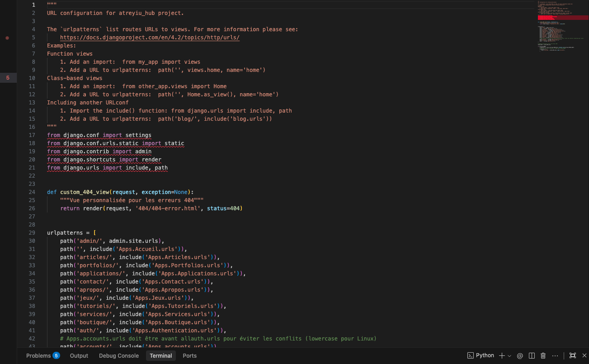Click the red dot in the left gutter
Screen dimensions: 589x364
coord(7,38)
